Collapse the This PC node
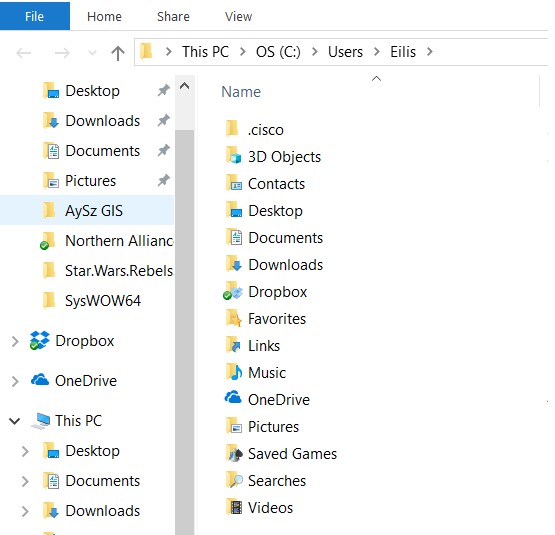The width and height of the screenshot is (555, 535). tap(15, 421)
